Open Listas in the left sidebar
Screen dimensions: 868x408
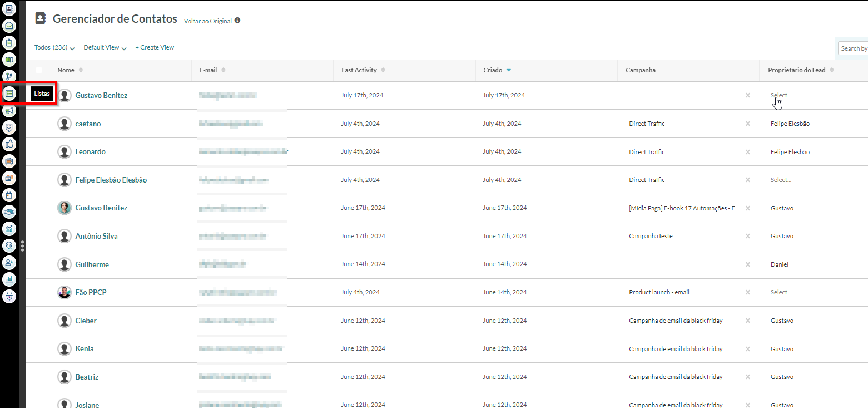pyautogui.click(x=9, y=94)
